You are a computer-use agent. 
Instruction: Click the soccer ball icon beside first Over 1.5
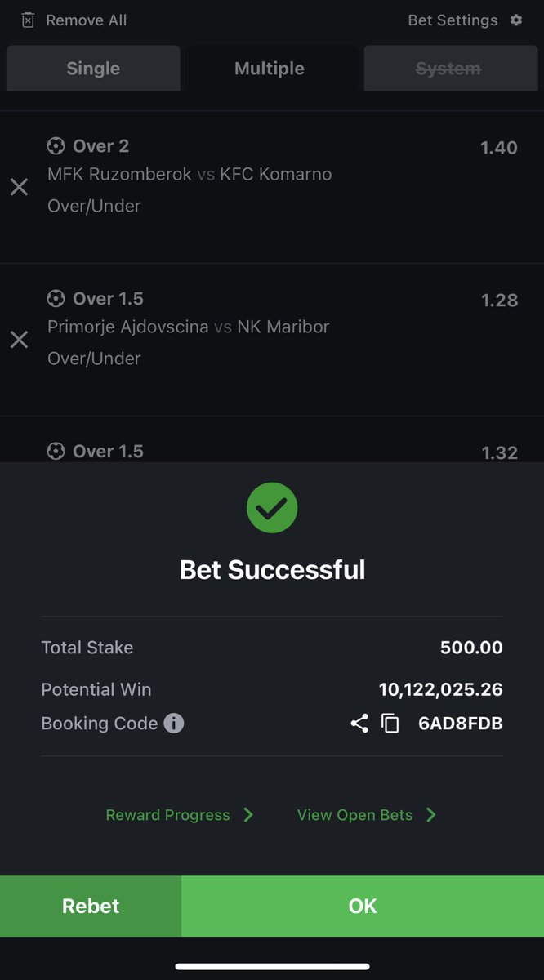coord(56,298)
